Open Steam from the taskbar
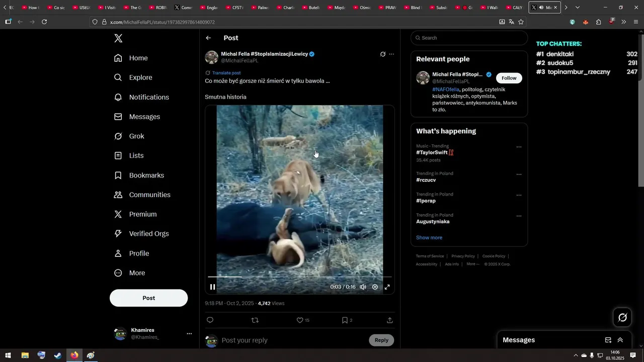644x362 pixels. click(58, 355)
